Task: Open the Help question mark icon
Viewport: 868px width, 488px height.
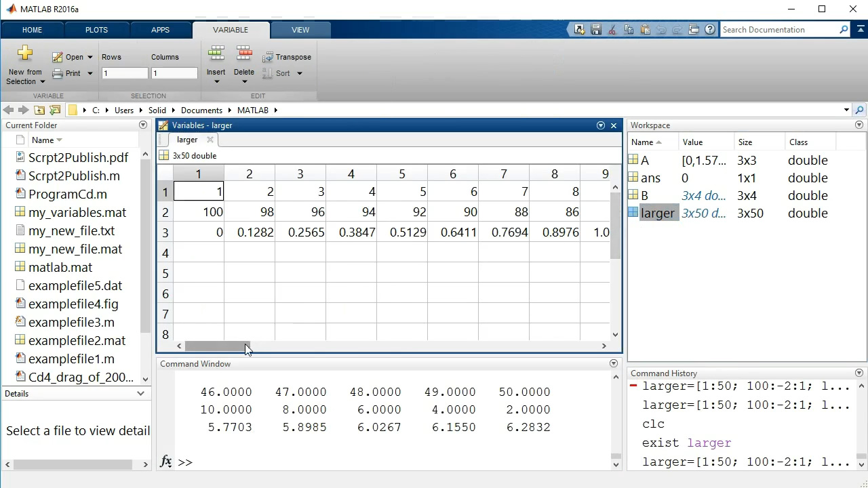Action: point(709,30)
